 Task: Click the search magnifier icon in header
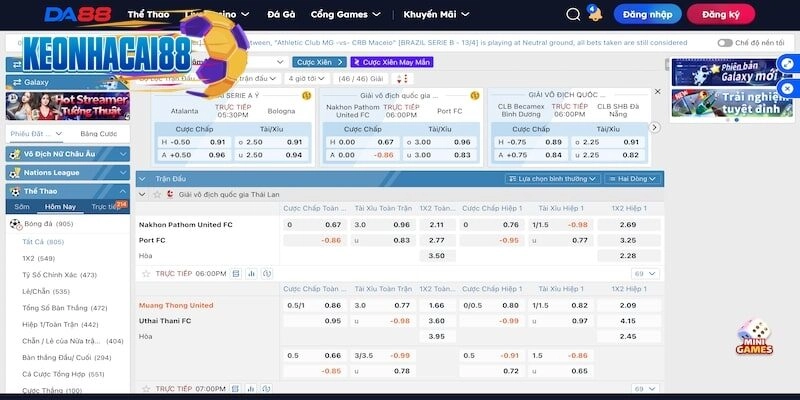point(573,15)
